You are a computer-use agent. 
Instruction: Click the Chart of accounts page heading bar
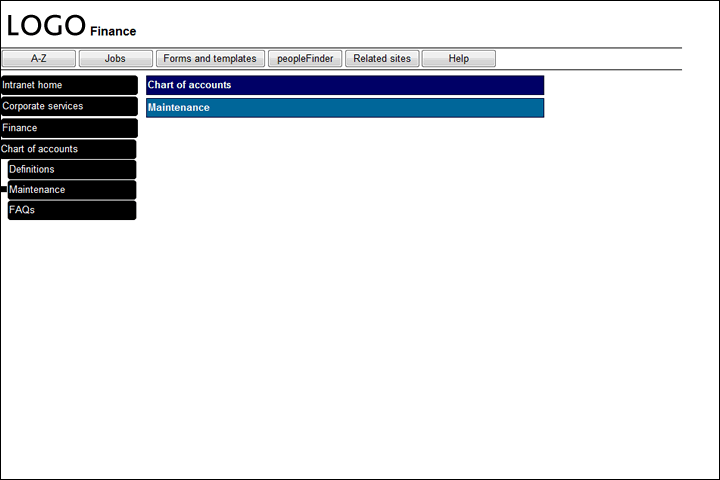(345, 85)
